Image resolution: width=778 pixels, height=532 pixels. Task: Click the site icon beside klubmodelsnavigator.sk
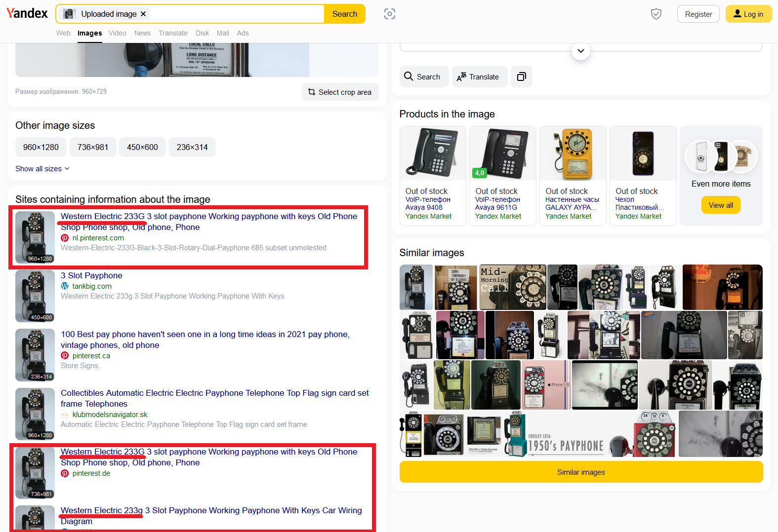click(x=65, y=415)
